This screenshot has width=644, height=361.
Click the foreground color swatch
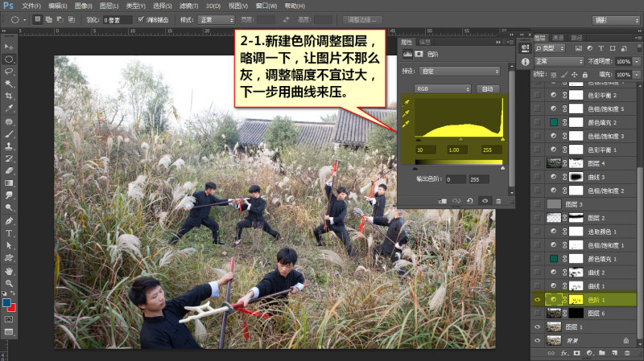click(6, 303)
